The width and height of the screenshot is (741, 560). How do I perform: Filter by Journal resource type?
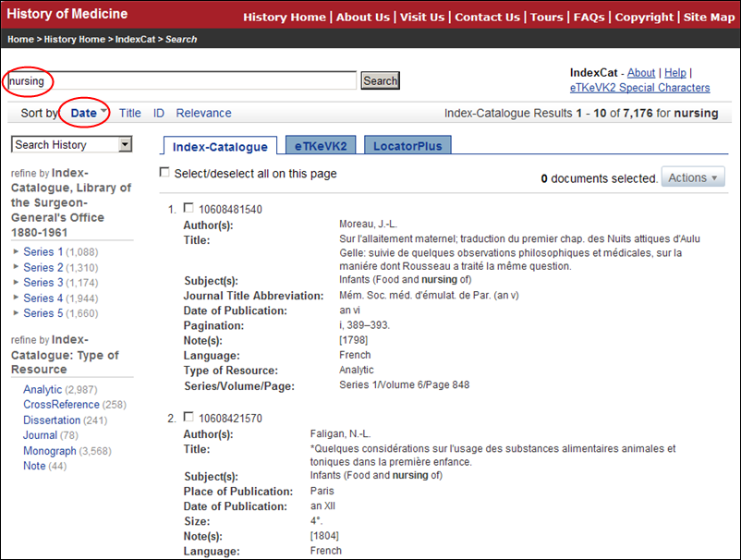point(40,435)
